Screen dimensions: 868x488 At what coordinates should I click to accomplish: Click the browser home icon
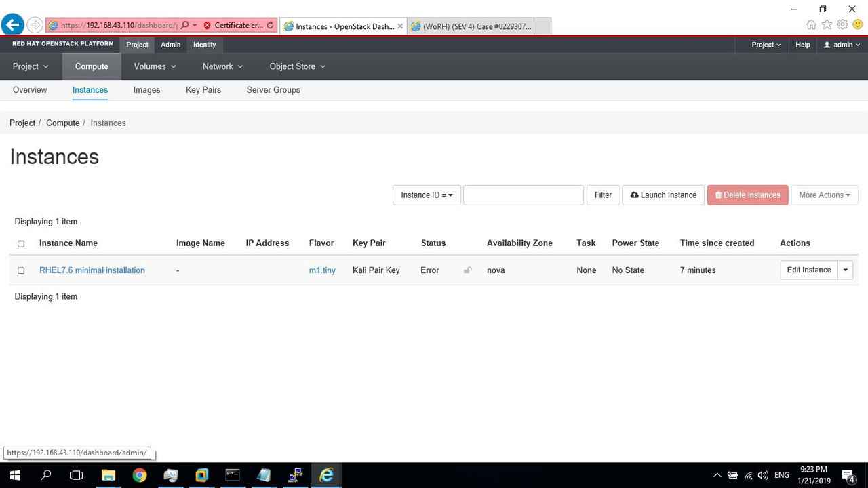click(811, 25)
